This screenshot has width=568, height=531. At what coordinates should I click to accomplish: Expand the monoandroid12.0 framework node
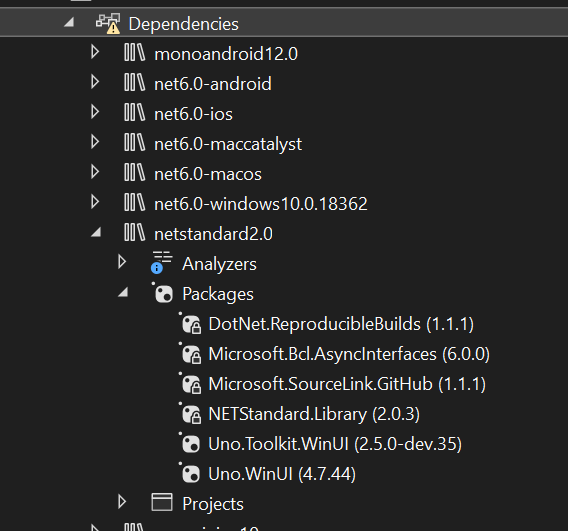coord(95,52)
